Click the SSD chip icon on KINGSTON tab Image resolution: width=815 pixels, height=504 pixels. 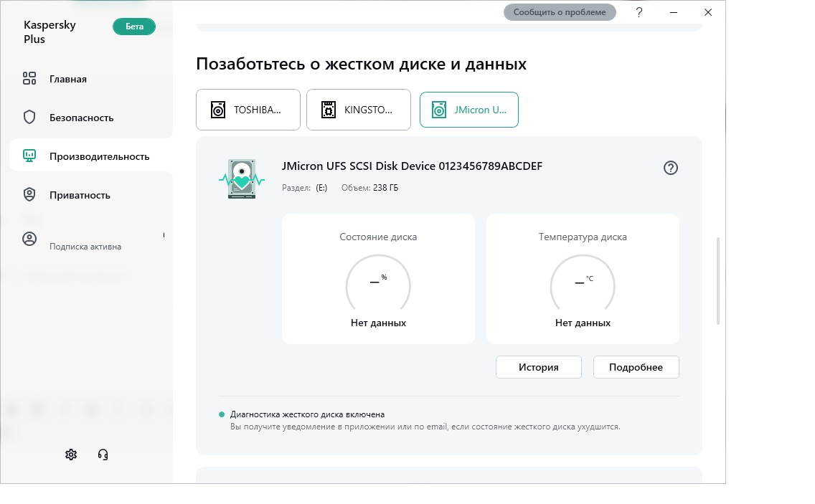[329, 110]
